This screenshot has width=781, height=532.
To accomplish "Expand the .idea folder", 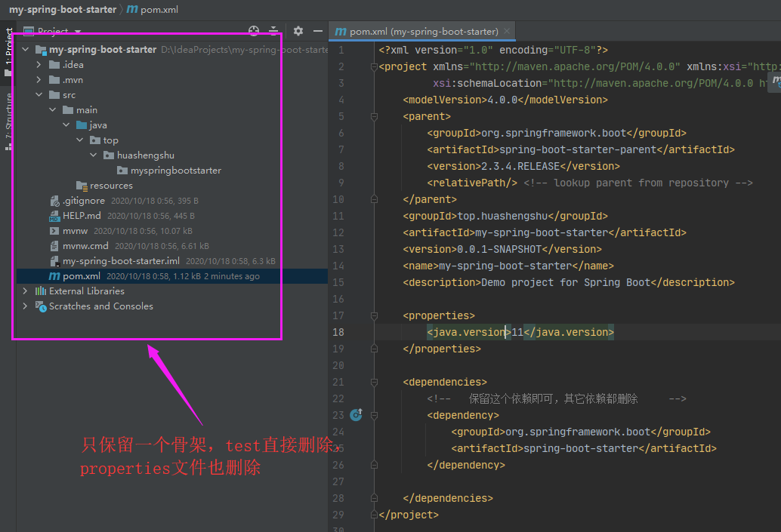I will pyautogui.click(x=39, y=65).
